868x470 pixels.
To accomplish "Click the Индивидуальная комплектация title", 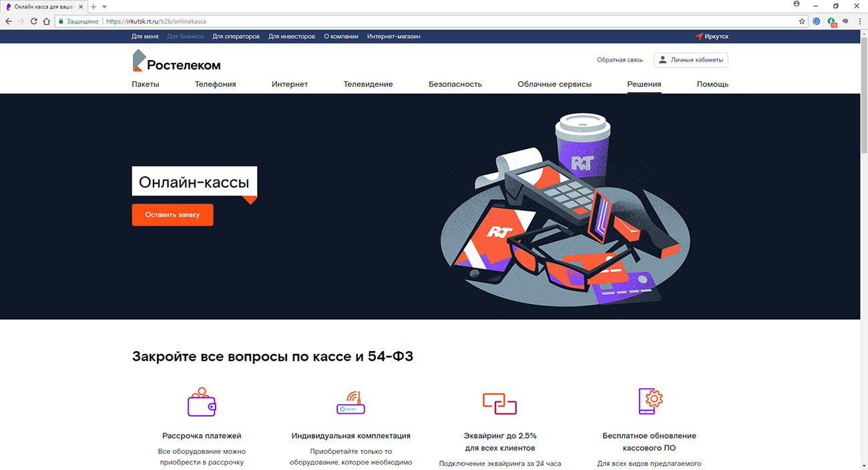I will pyautogui.click(x=351, y=436).
